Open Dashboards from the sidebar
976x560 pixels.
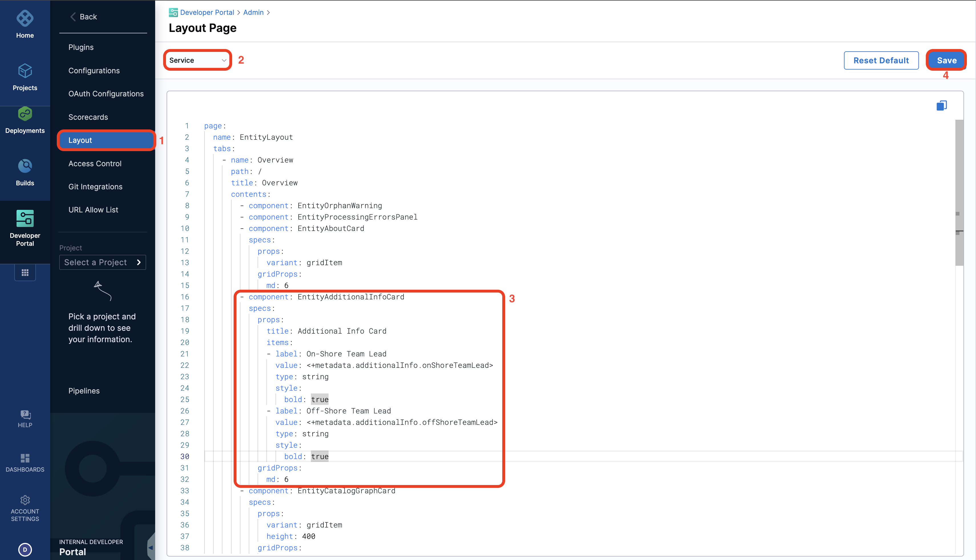click(25, 458)
